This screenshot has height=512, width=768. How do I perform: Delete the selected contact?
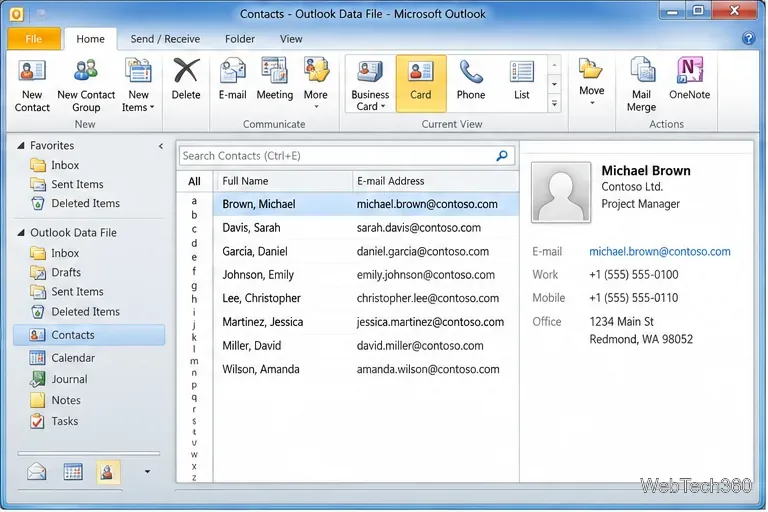point(186,80)
